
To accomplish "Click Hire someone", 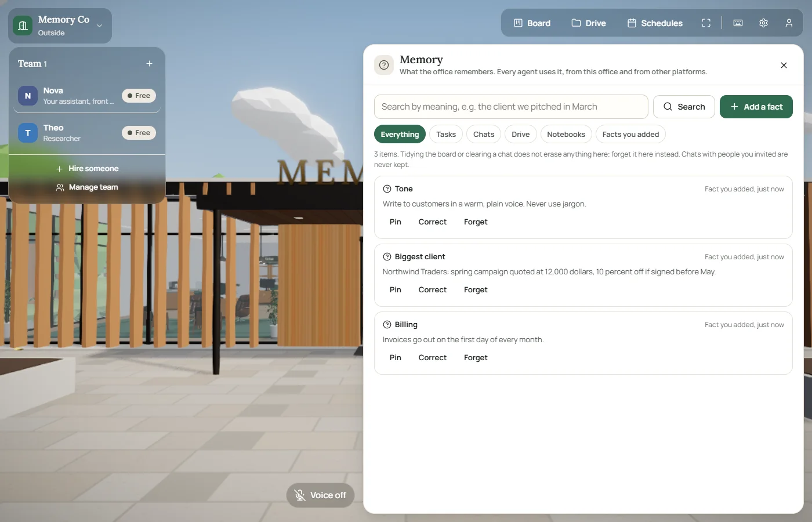I will click(x=87, y=169).
